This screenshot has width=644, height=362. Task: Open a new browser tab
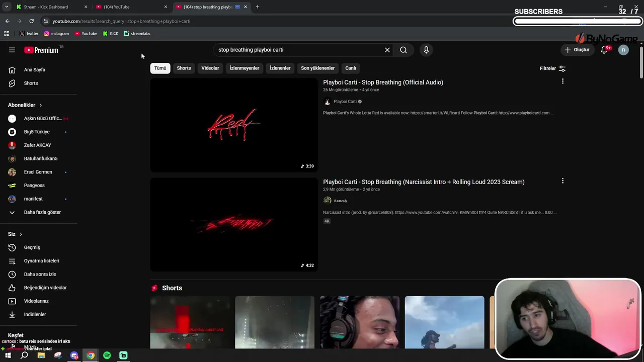click(258, 7)
